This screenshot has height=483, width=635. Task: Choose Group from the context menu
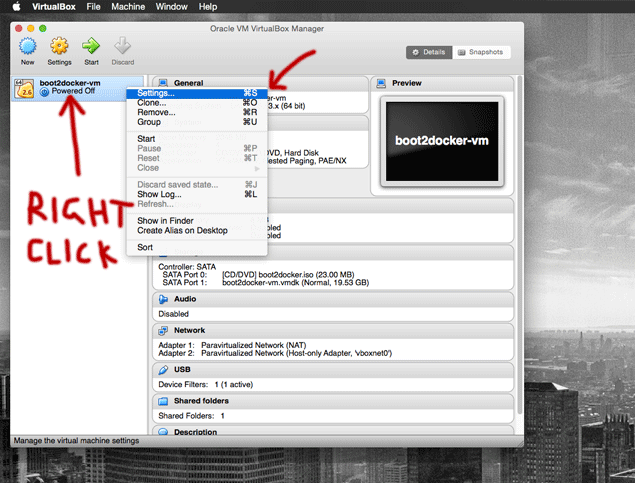coord(197,122)
